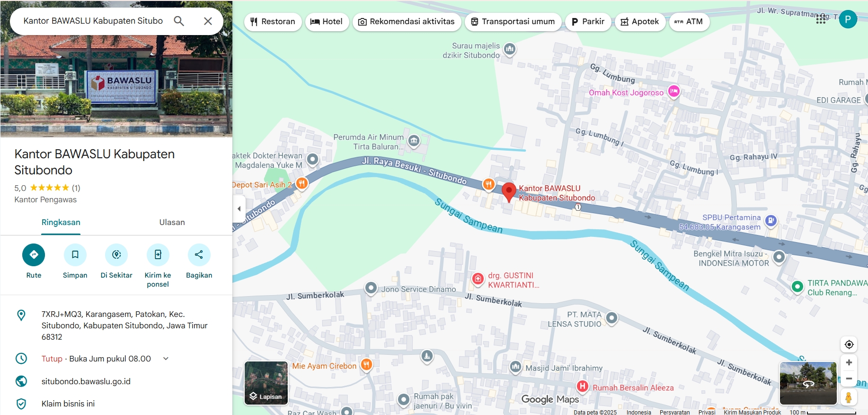Filter map by Restoran

273,21
